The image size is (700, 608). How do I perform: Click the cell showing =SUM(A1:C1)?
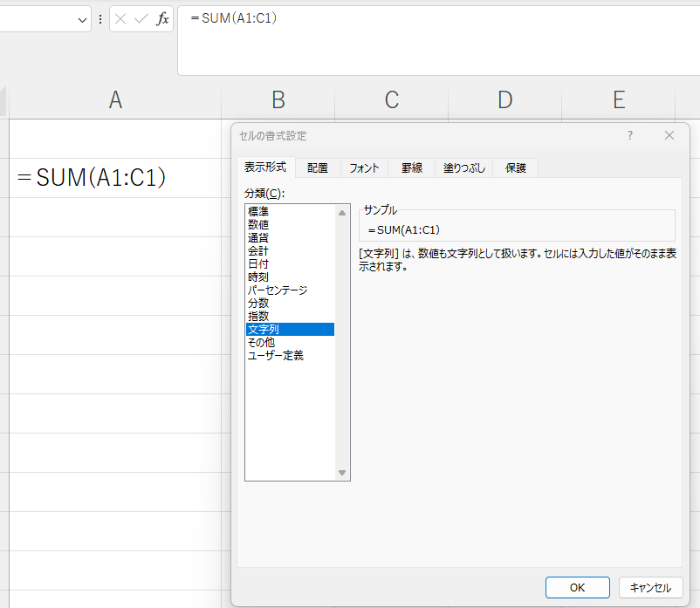115,178
